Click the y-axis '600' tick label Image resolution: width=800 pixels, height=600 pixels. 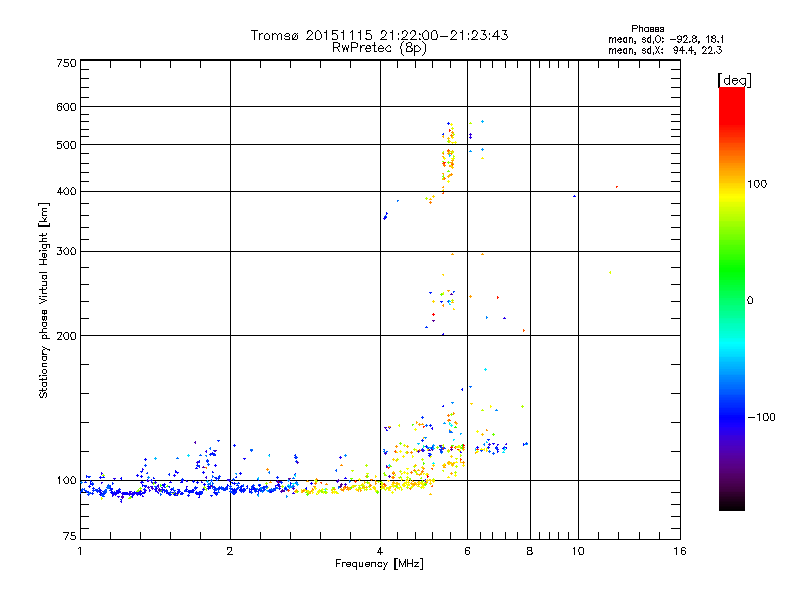[66, 107]
